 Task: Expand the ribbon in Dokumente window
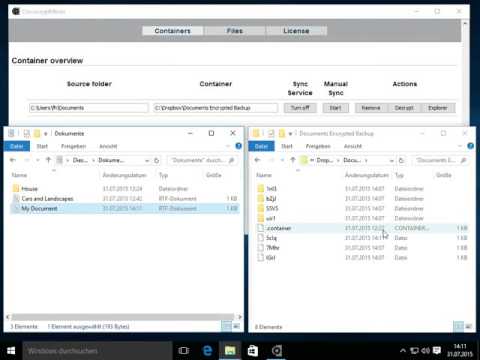pos(228,146)
